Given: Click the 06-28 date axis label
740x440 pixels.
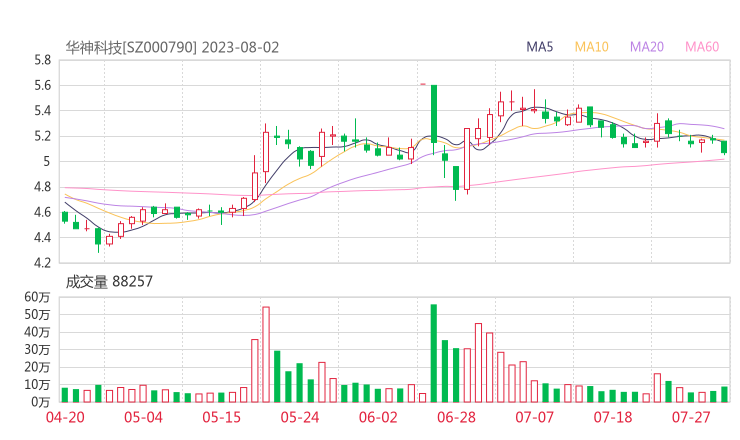Looking at the screenshot, I should click(x=456, y=417).
